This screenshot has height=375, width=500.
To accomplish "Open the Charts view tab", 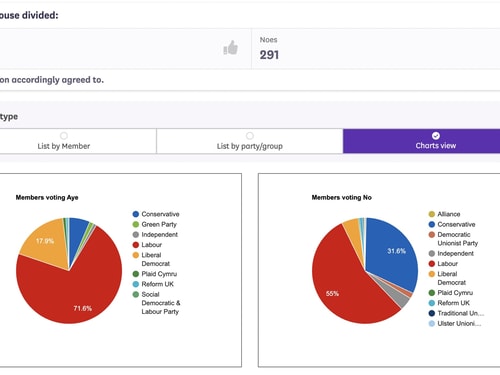I will [x=421, y=141].
